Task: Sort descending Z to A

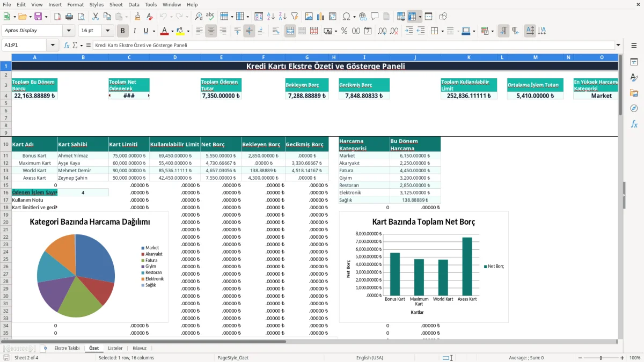Action: click(283, 17)
